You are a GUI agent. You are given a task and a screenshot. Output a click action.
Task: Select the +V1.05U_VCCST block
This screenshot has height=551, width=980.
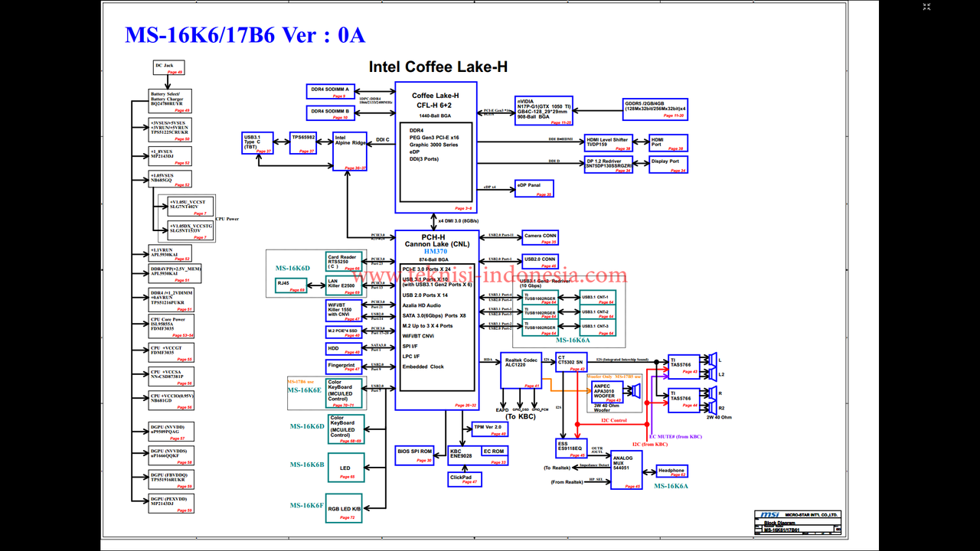[190, 207]
